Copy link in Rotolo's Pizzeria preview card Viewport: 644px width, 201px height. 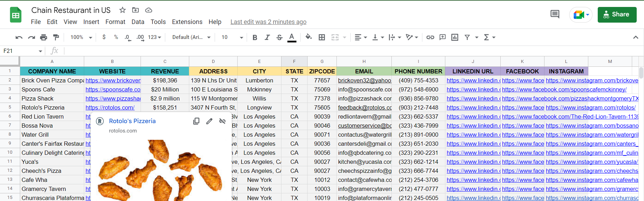click(x=196, y=121)
